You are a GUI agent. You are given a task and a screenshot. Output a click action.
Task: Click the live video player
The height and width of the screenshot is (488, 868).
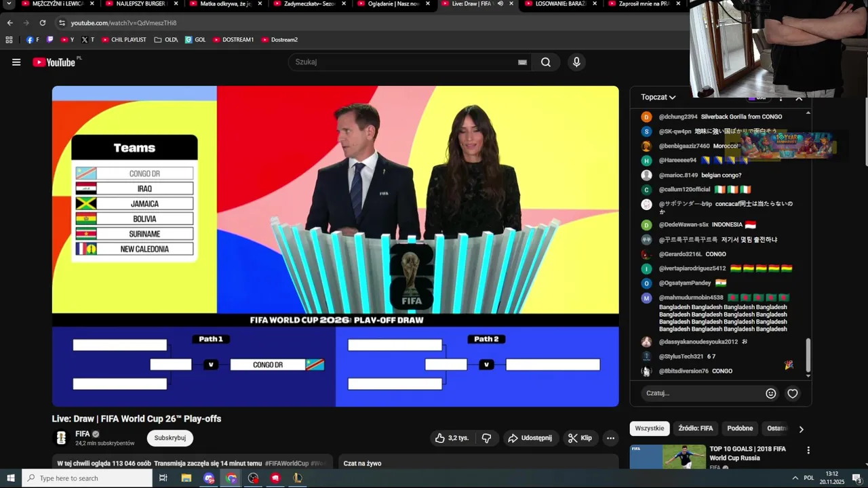point(335,246)
